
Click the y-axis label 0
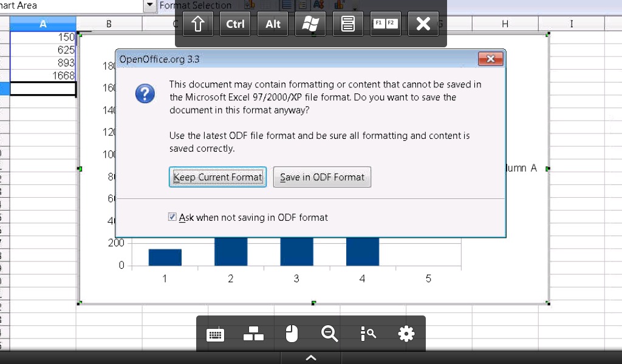click(121, 265)
